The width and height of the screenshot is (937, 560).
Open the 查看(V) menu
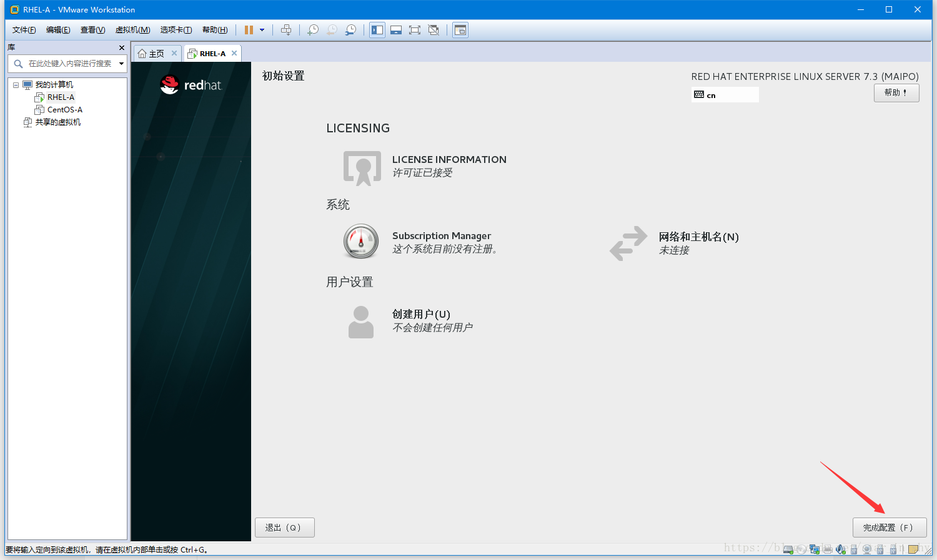coord(92,30)
